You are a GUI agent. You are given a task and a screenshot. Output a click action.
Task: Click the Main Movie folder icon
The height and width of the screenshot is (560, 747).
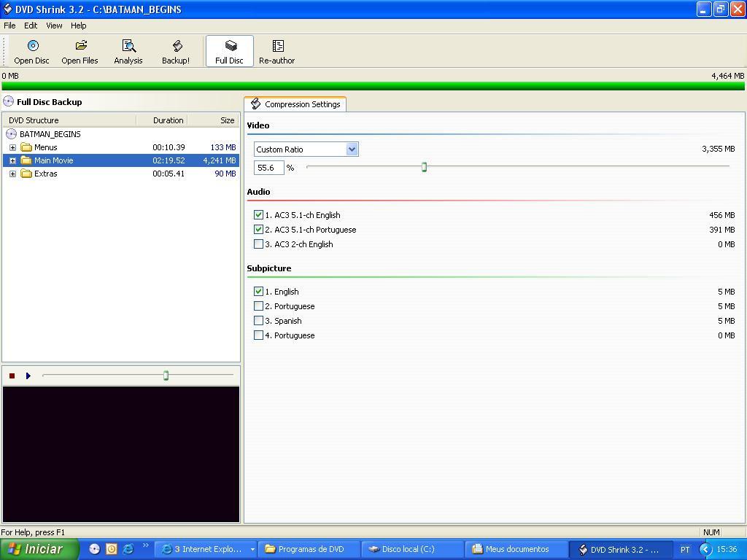(26, 160)
